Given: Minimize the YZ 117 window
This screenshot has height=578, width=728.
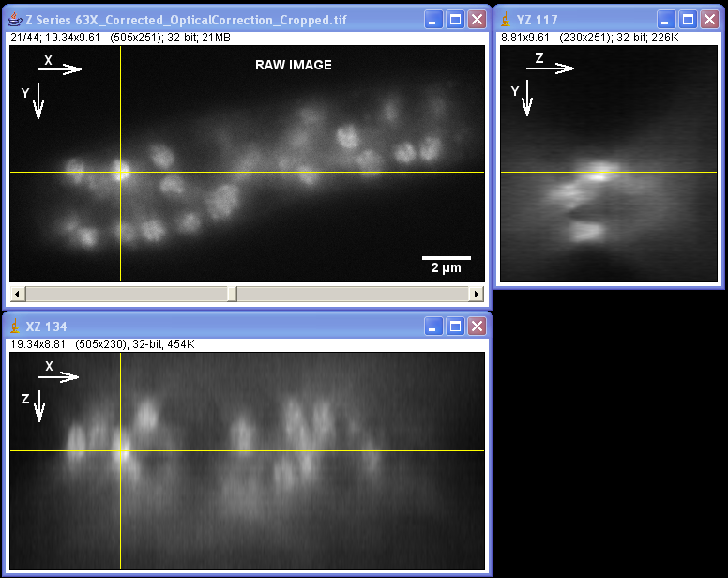Looking at the screenshot, I should pos(666,20).
